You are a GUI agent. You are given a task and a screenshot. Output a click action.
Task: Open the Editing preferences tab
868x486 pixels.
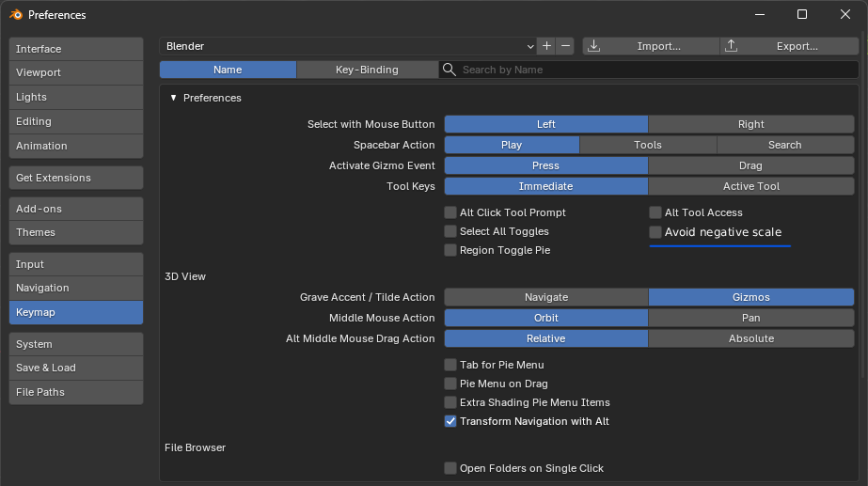pos(76,121)
